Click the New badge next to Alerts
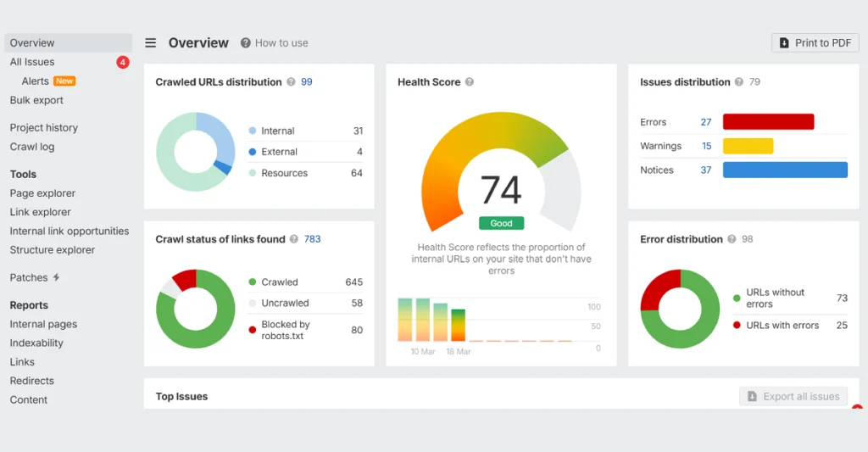This screenshot has height=452, width=868. click(64, 81)
